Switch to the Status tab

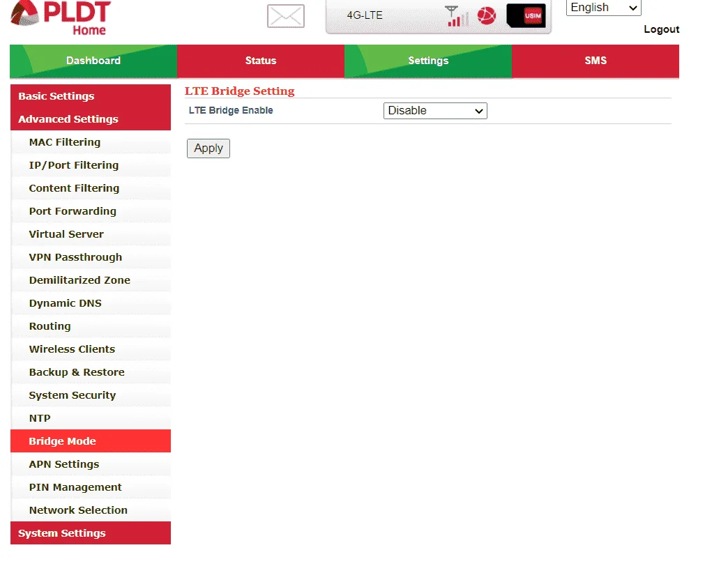pos(261,61)
